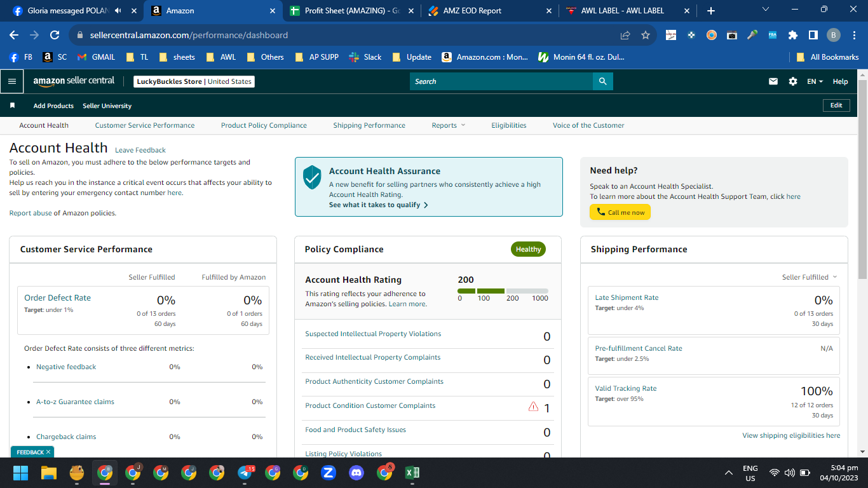Click the warning triangle beside Product Condition complaints
The height and width of the screenshot is (488, 868).
[534, 407]
